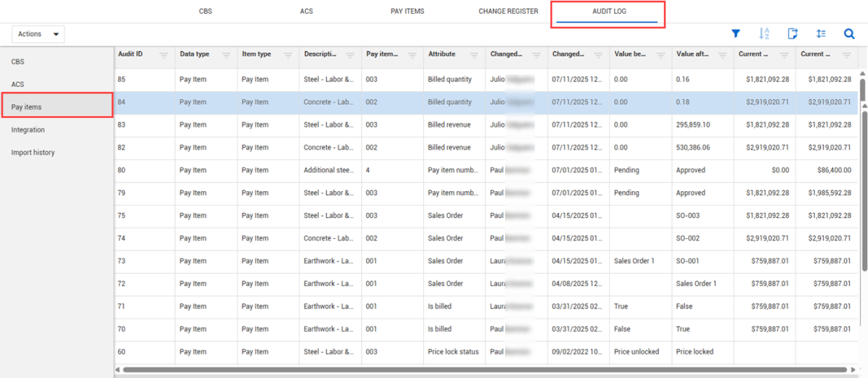Image resolution: width=868 pixels, height=378 pixels.
Task: Click the vertical scrollbar on the right
Action: click(862, 181)
